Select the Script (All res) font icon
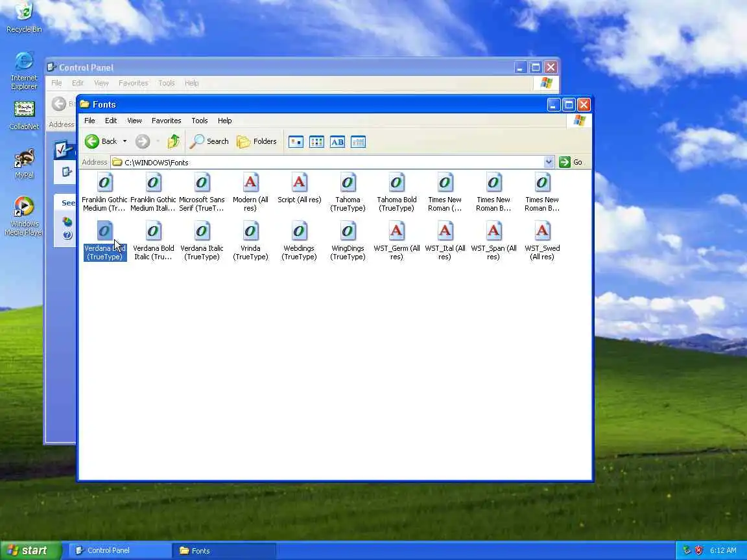Image resolution: width=747 pixels, height=560 pixels. point(299,183)
